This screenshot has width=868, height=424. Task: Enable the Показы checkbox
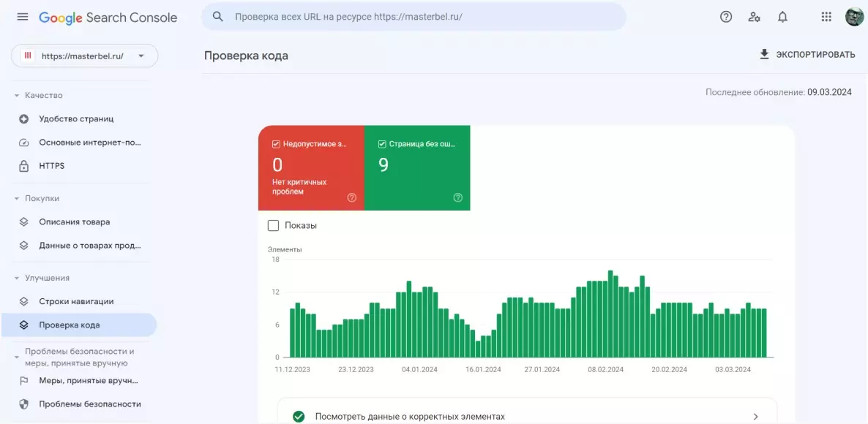273,226
